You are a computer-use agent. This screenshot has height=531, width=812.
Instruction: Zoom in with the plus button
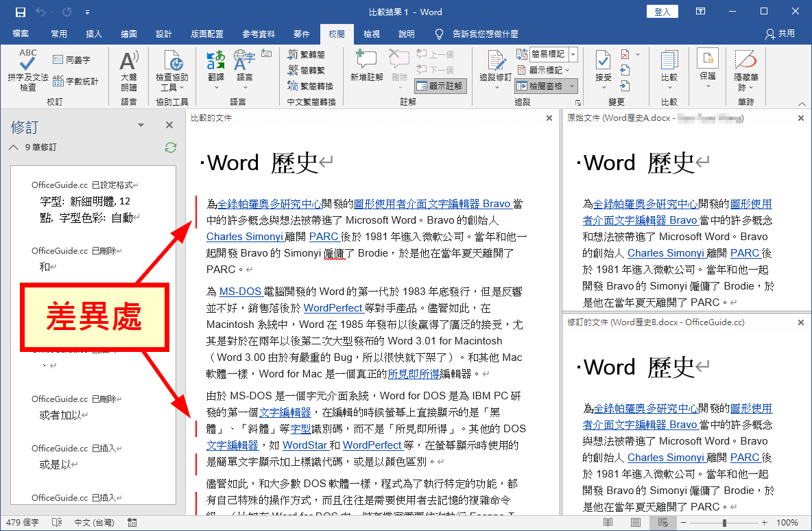(765, 523)
